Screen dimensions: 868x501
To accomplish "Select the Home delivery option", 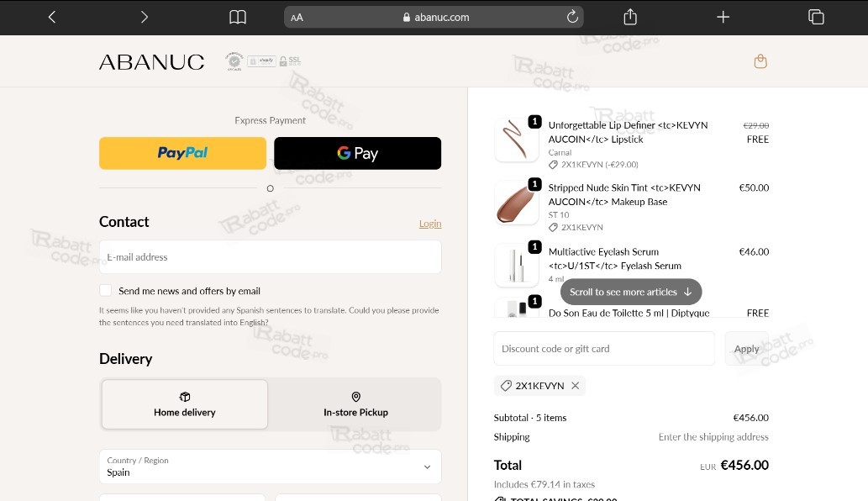I will pos(185,404).
